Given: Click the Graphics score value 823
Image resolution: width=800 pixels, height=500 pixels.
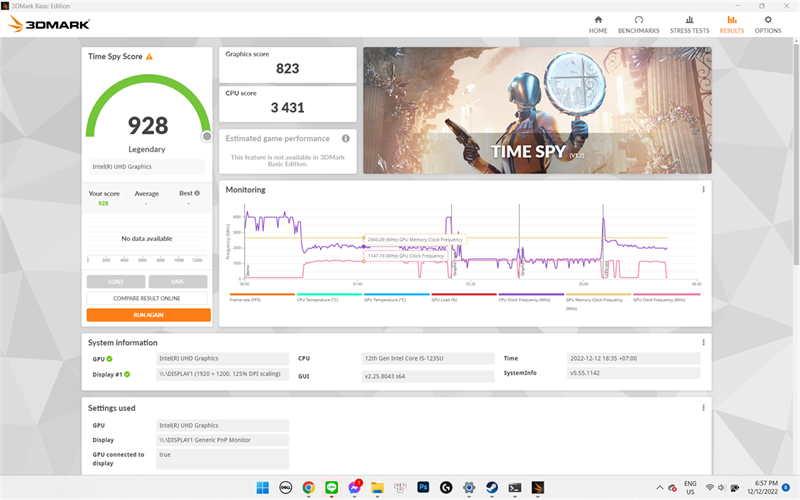Looking at the screenshot, I should (x=288, y=69).
